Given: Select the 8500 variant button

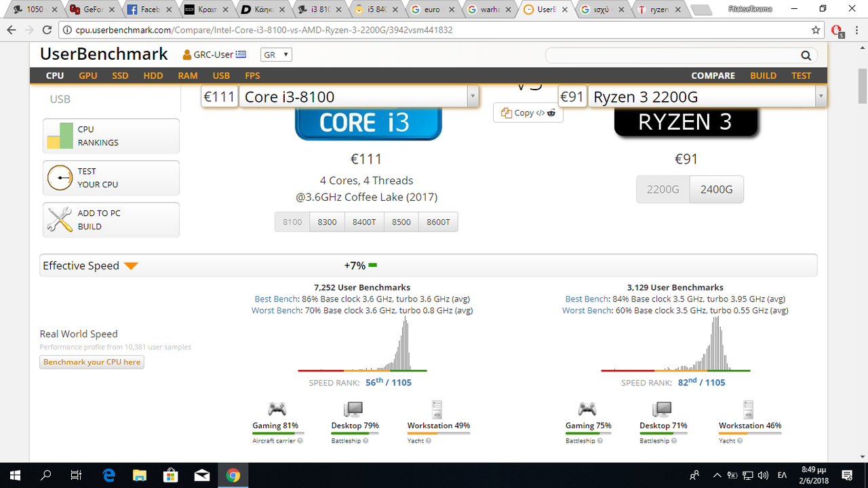Looking at the screenshot, I should coord(401,222).
